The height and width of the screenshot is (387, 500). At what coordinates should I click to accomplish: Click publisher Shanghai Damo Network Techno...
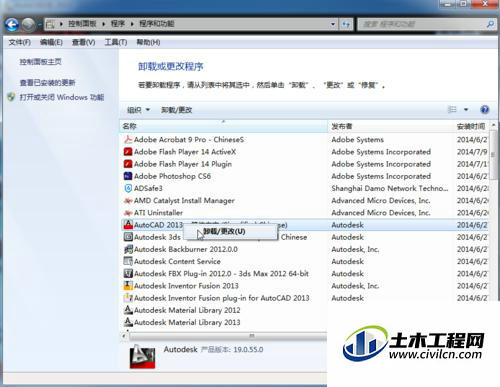coord(390,188)
